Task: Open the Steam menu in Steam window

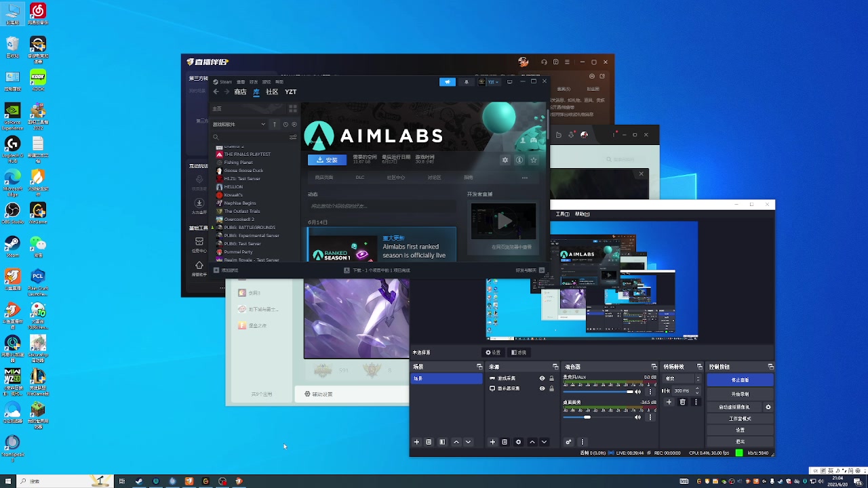Action: (x=226, y=82)
